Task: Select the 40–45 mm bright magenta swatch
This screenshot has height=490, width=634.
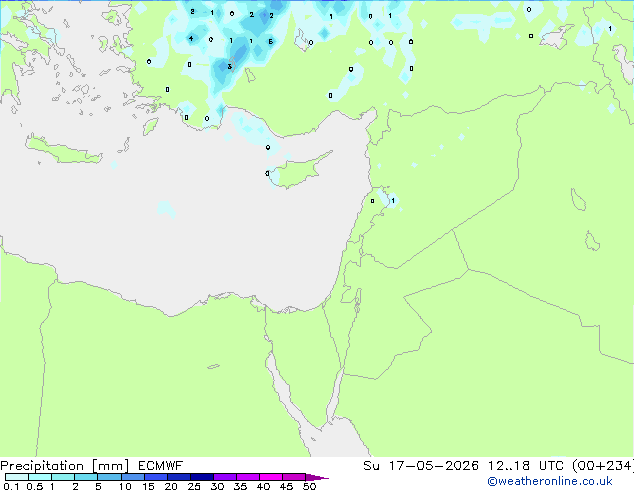Action: pyautogui.click(x=271, y=477)
